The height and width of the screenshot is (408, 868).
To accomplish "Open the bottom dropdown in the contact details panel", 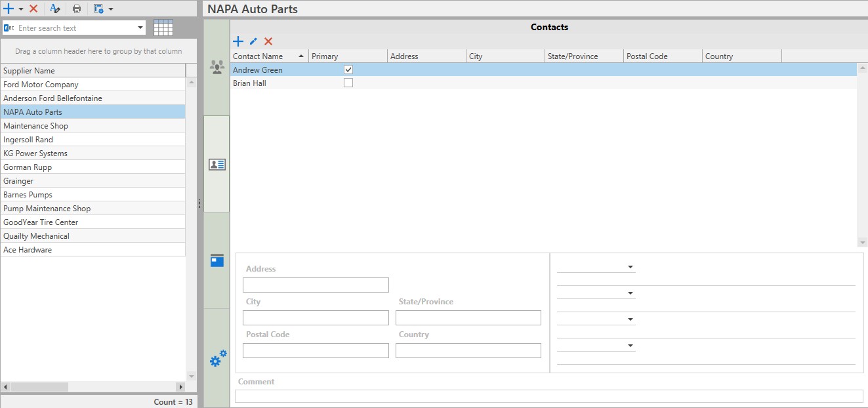I will pos(630,346).
